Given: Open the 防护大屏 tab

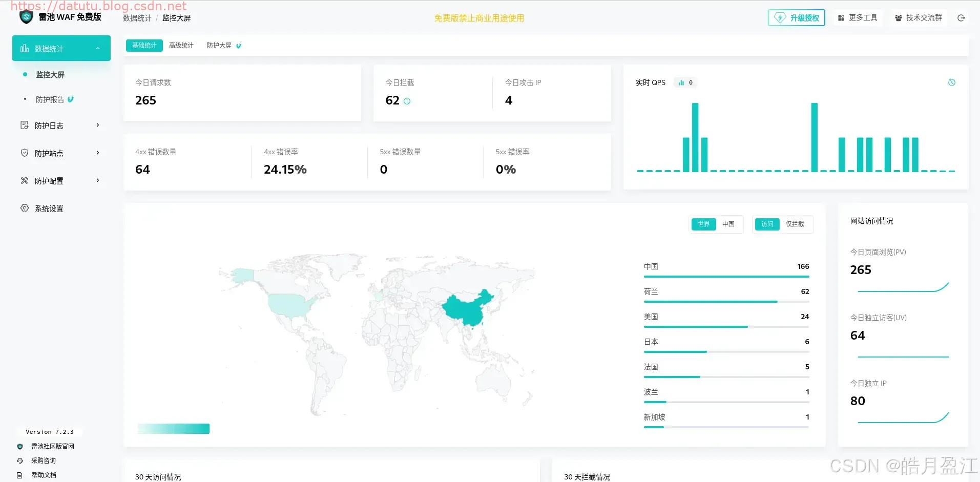Looking at the screenshot, I should coord(219,46).
